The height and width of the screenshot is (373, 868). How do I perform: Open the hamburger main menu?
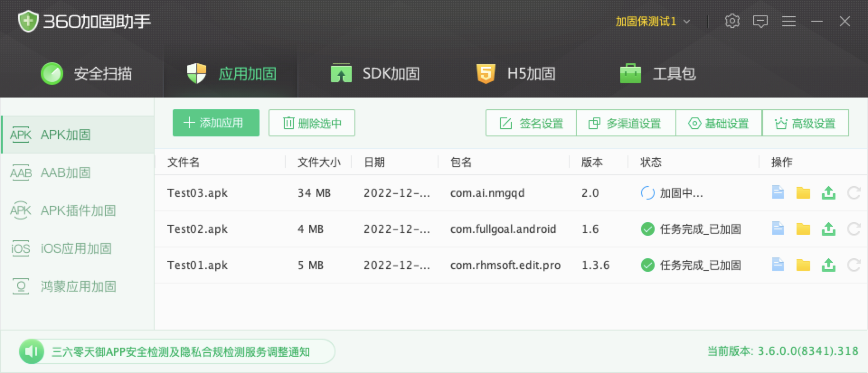click(x=789, y=21)
